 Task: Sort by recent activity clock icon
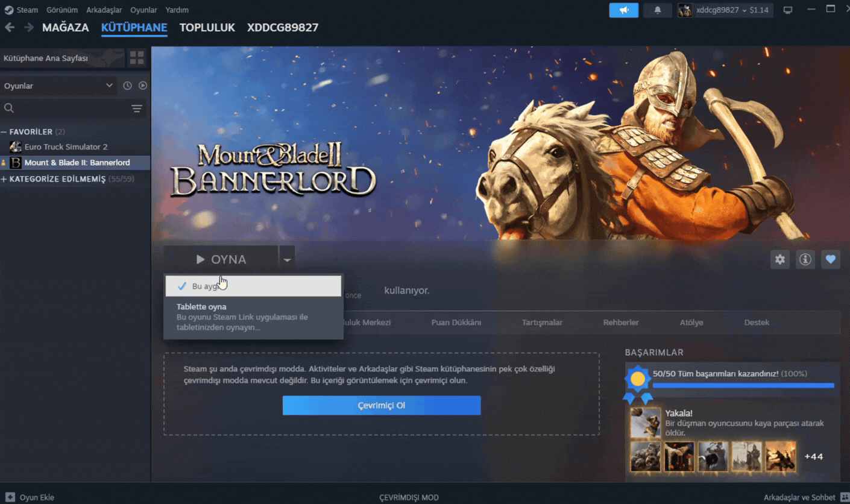click(x=127, y=86)
